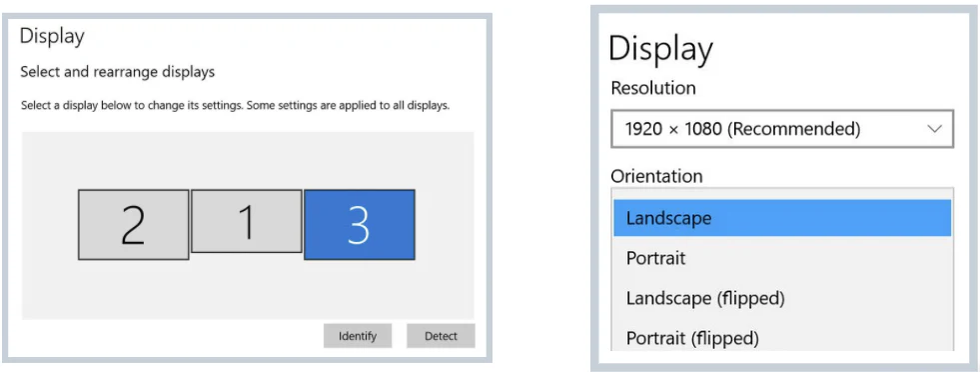Screen dimensions: 980x372
Task: Choose the Portrait (flipped) orientation option
Action: pos(782,338)
